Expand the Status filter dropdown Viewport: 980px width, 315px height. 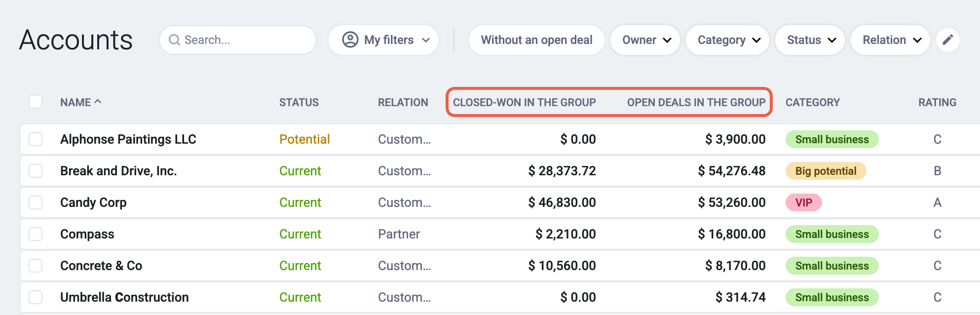(x=810, y=40)
